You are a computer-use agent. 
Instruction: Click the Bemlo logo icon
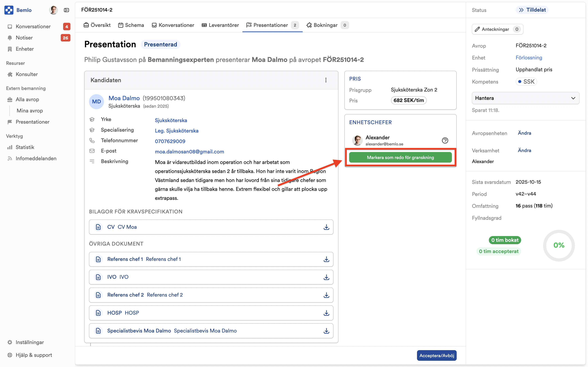click(9, 10)
